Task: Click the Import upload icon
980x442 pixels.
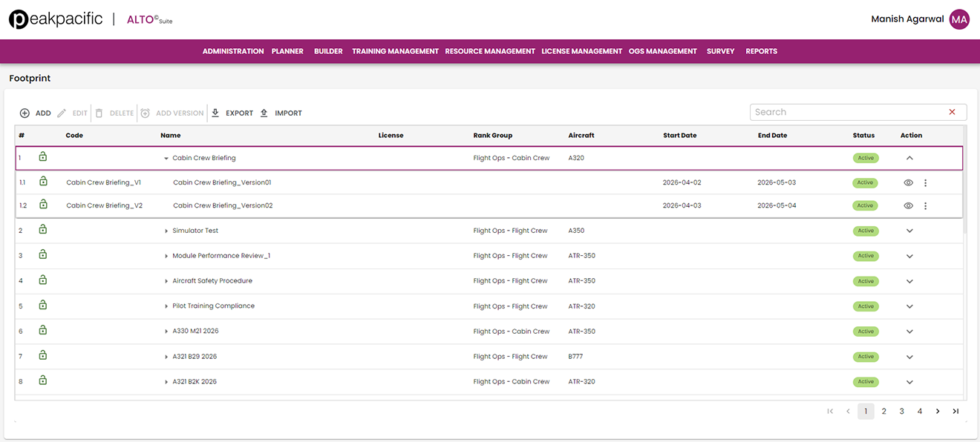Action: pyautogui.click(x=264, y=113)
